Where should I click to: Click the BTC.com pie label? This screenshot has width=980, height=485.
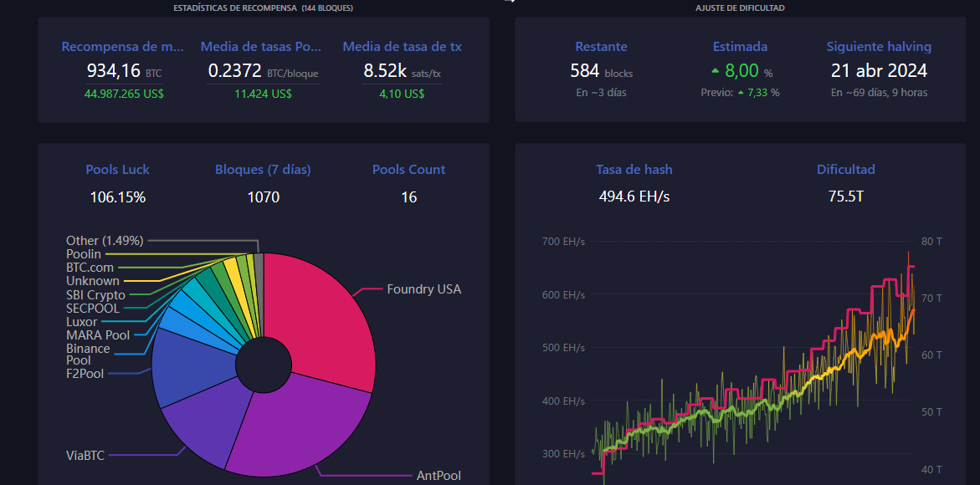(x=90, y=268)
